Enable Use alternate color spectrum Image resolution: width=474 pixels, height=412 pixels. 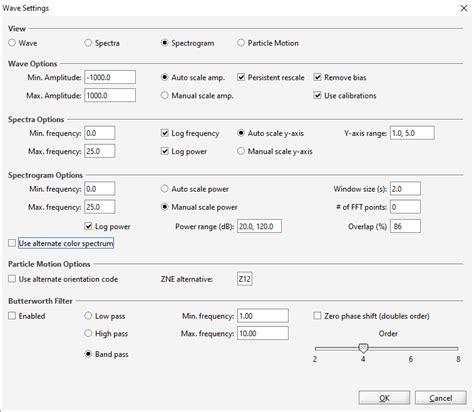(x=12, y=243)
